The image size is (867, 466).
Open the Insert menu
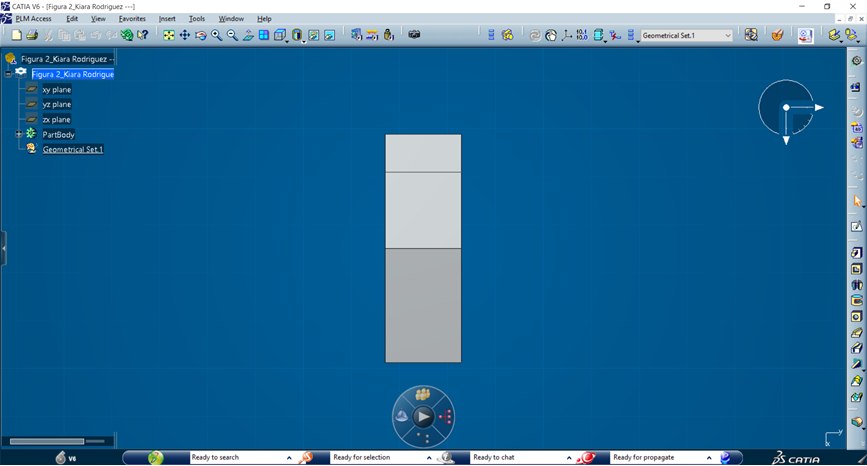point(167,19)
